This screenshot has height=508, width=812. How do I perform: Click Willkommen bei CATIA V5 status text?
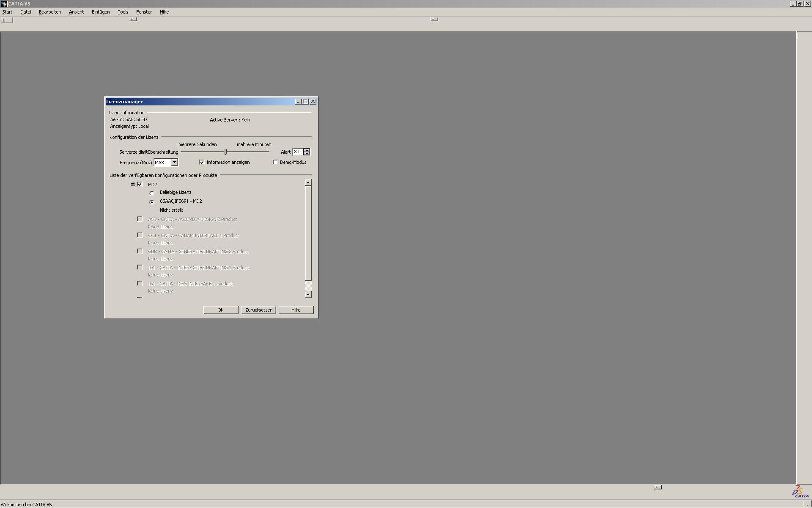tap(26, 505)
